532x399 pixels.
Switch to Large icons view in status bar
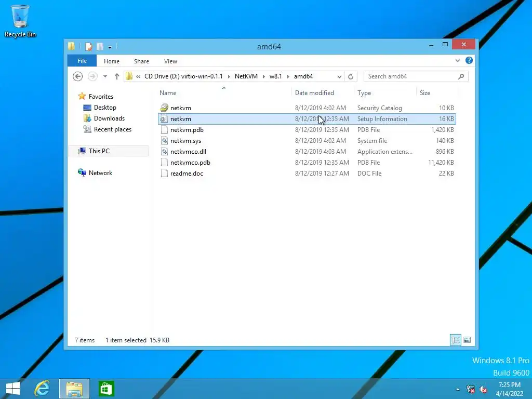click(467, 340)
